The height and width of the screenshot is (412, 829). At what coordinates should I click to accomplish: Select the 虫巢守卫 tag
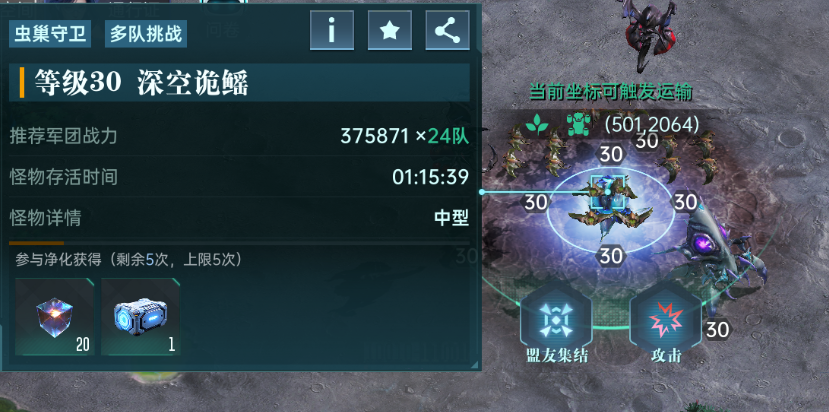(50, 34)
